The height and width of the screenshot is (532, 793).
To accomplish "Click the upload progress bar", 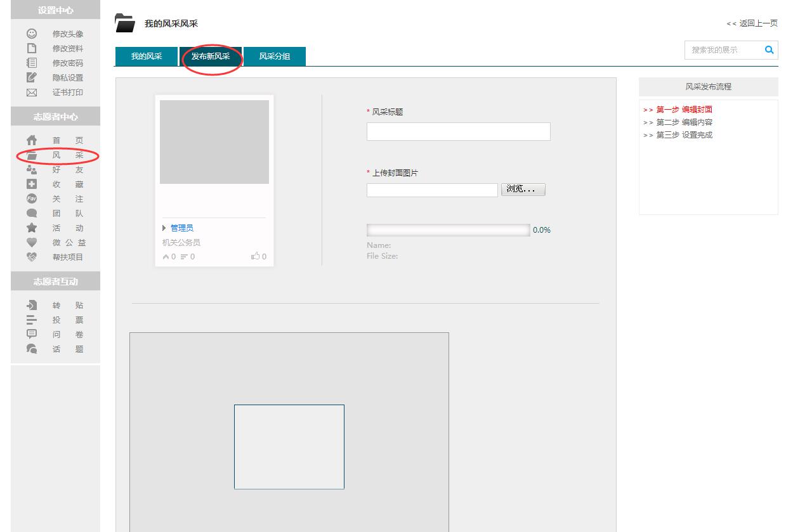I will click(x=448, y=230).
